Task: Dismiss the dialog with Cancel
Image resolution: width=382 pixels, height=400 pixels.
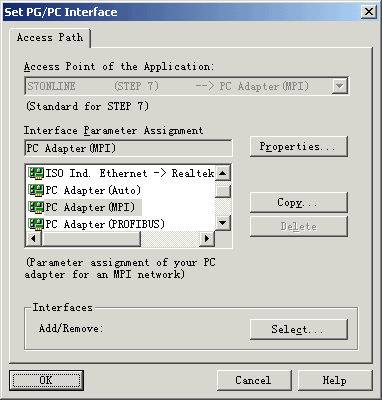Action: click(x=254, y=380)
